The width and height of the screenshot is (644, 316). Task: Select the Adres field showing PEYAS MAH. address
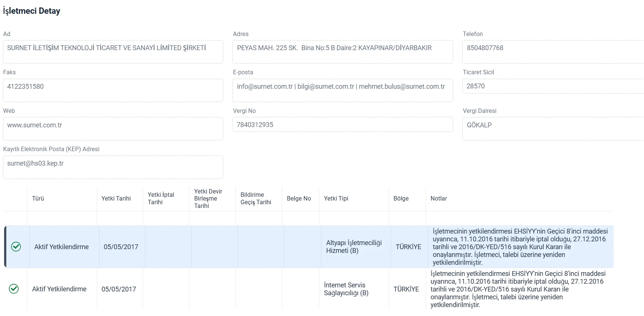[343, 52]
